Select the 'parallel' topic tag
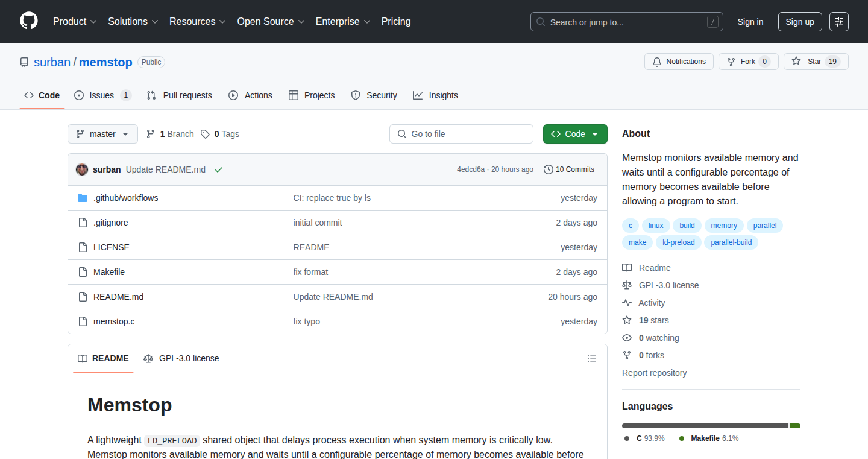The height and width of the screenshot is (459, 868). tap(765, 226)
